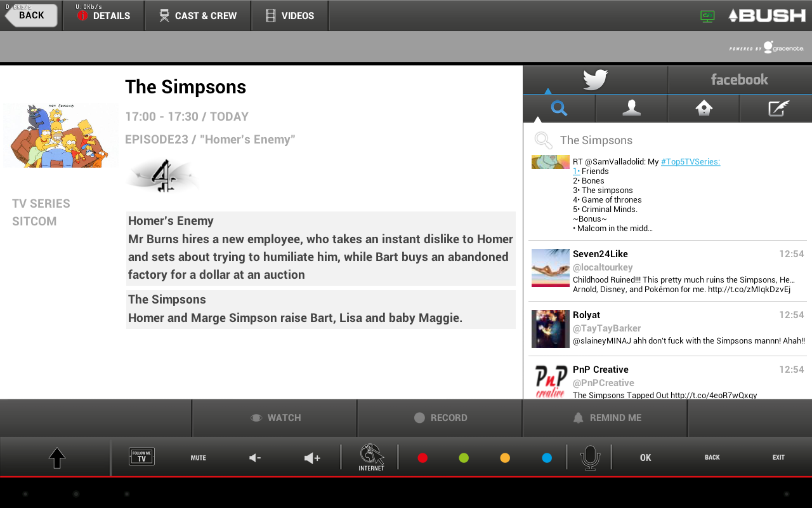Screen dimensions: 812x508
Task: Decrease volume with the speaker minus icon
Action: point(255,458)
